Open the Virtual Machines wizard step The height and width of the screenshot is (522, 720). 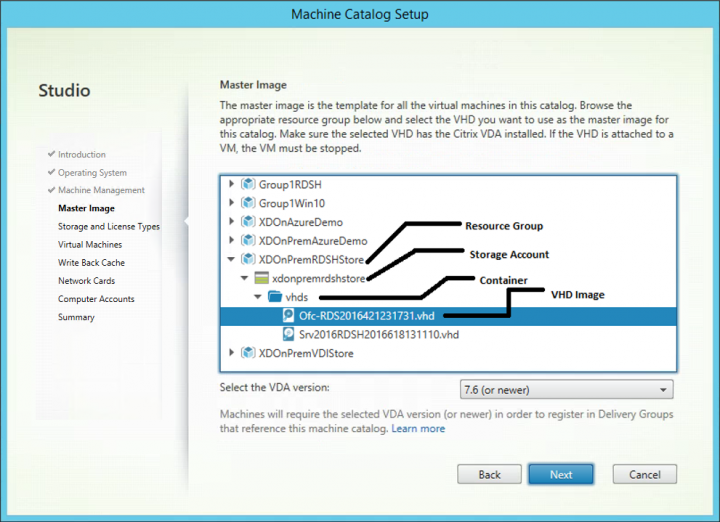90,245
